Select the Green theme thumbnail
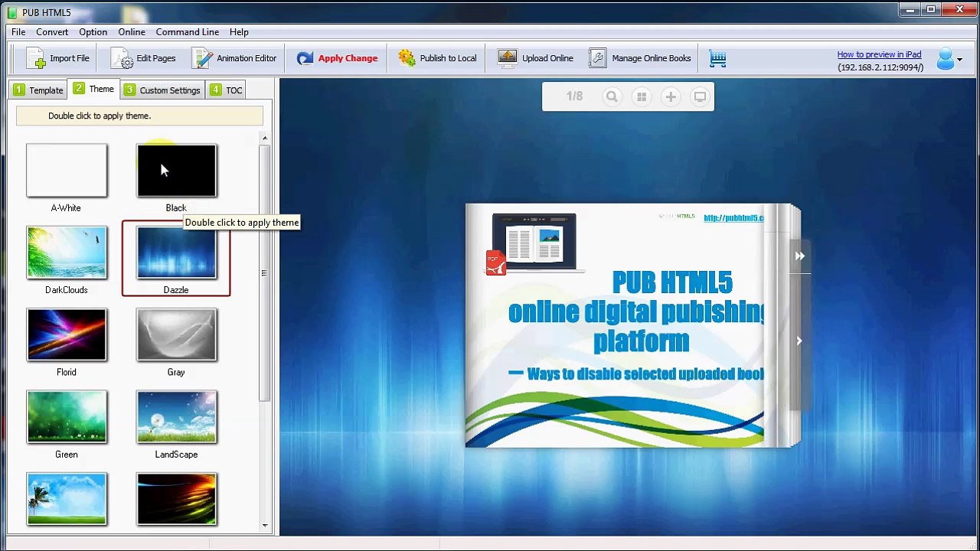The image size is (980, 551). tap(67, 417)
